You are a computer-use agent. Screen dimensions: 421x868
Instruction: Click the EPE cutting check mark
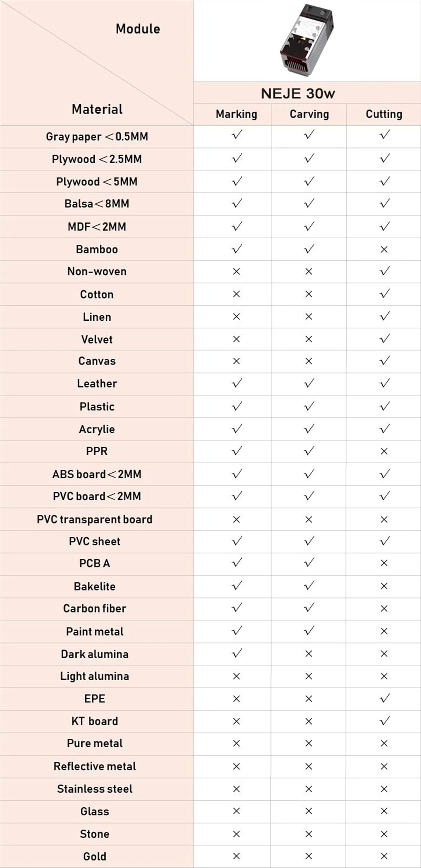[385, 698]
